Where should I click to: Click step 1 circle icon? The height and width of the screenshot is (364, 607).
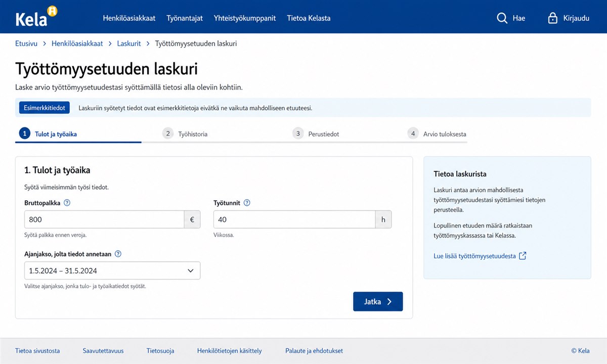[x=25, y=133]
